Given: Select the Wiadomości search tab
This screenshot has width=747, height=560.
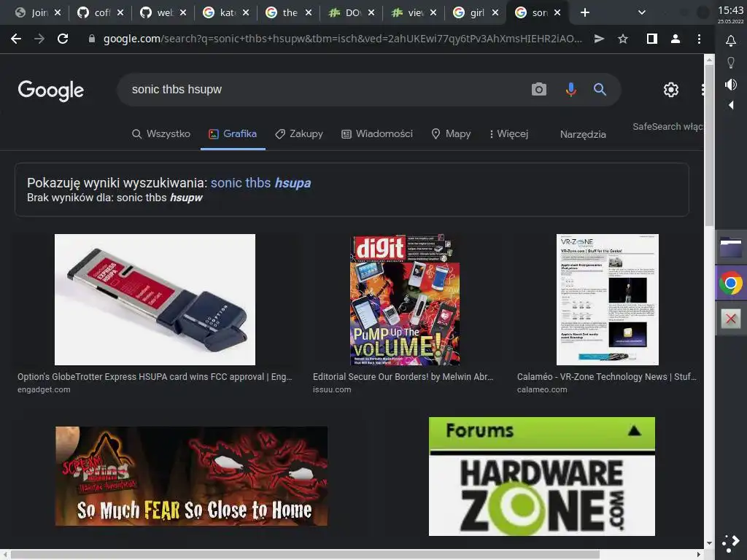Looking at the screenshot, I should point(377,134).
